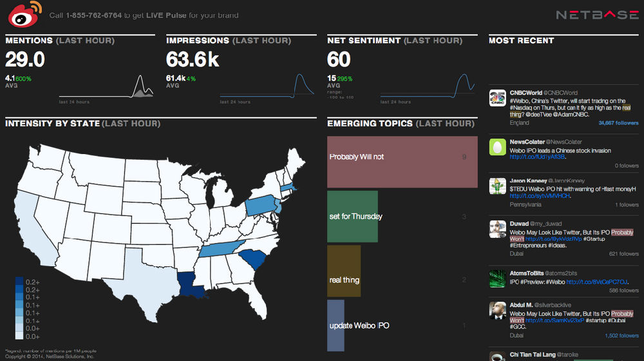
Task: Open NewsColater egg avatar
Action: pyautogui.click(x=497, y=147)
